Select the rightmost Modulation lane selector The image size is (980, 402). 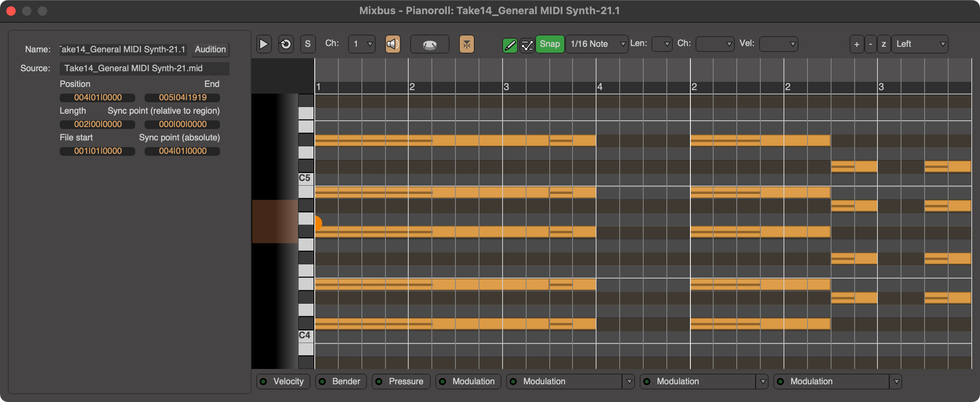click(837, 381)
